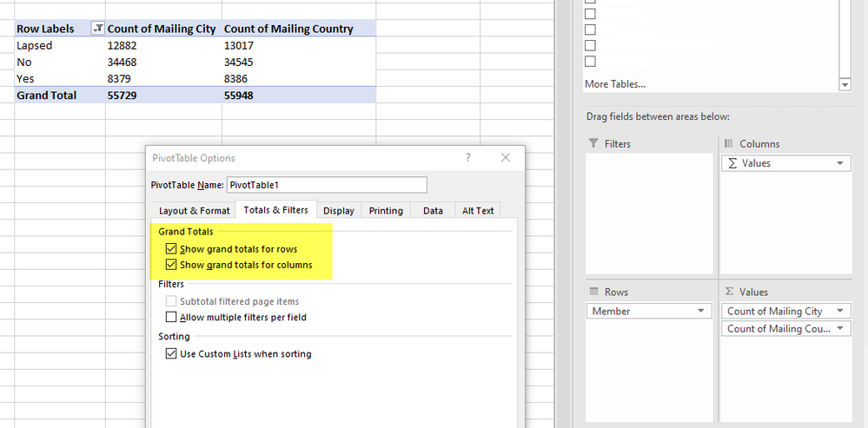Uncheck Show grand totals for rows

tap(171, 249)
